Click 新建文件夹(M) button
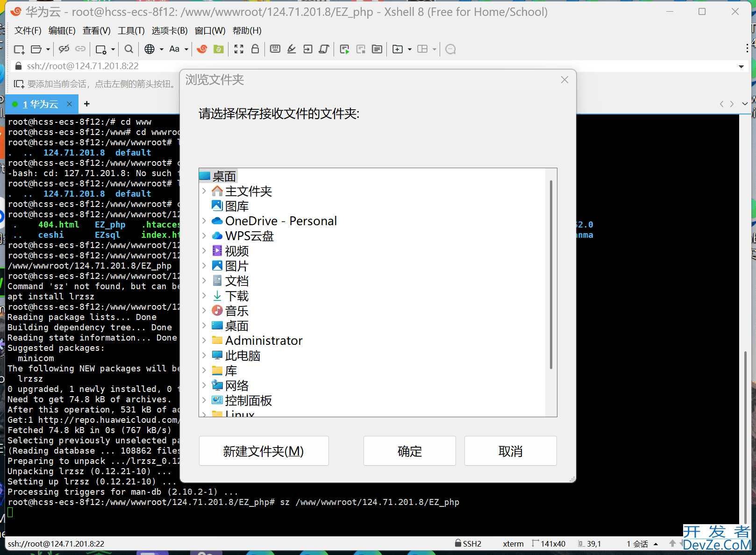The height and width of the screenshot is (555, 756). pyautogui.click(x=264, y=451)
